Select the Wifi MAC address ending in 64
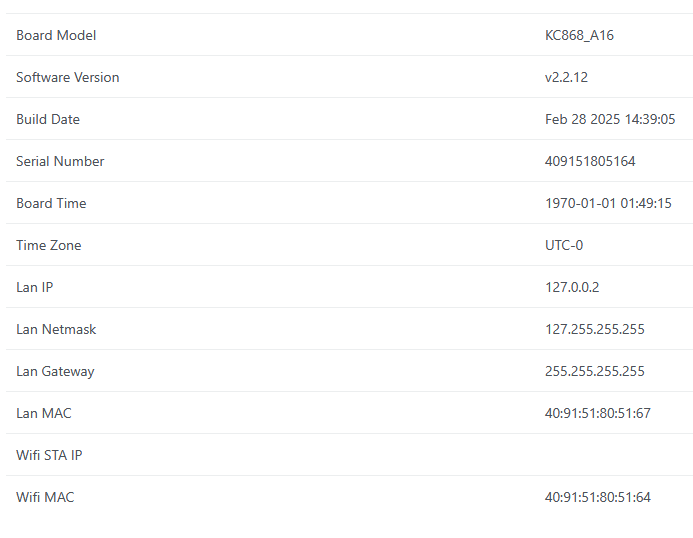The image size is (693, 538). point(597,497)
